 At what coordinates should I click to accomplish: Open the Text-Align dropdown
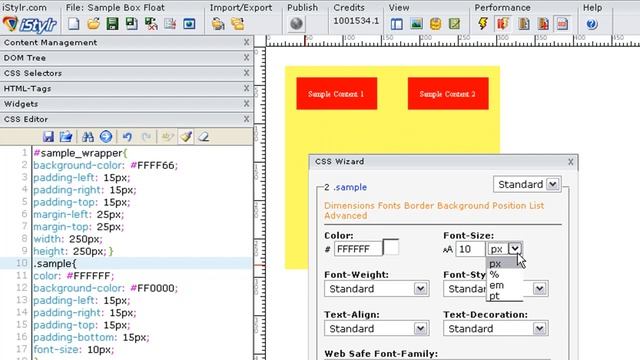[x=377, y=329]
